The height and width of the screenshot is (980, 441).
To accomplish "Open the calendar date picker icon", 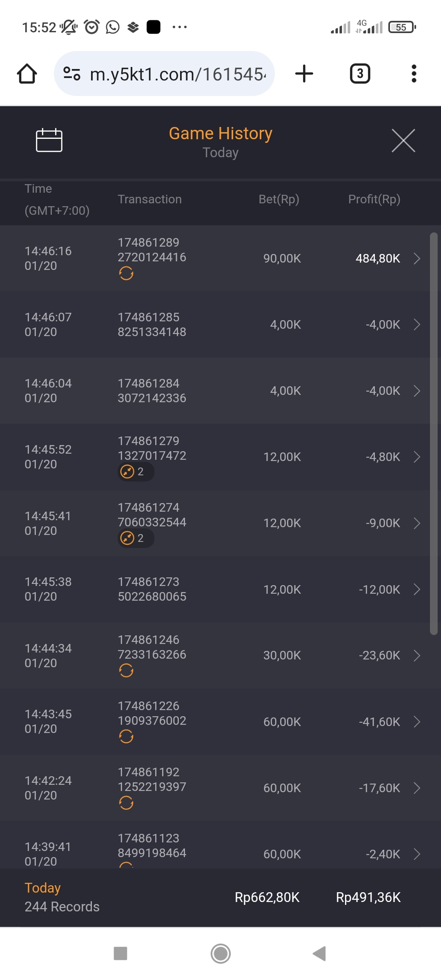I will pyautogui.click(x=49, y=140).
